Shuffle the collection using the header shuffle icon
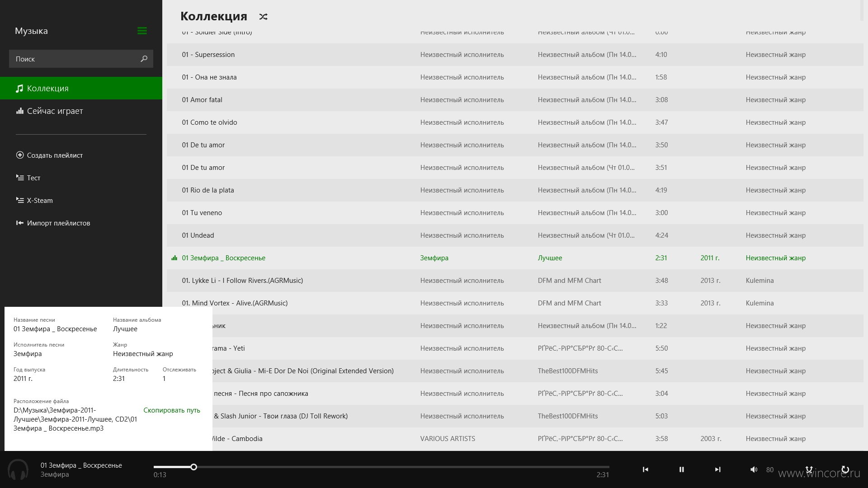 pos(263,17)
